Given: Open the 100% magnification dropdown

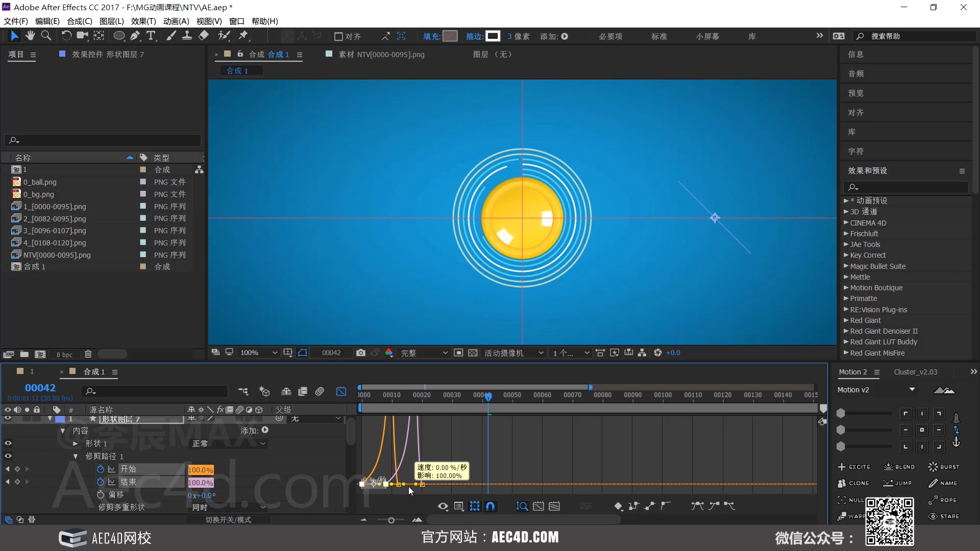Looking at the screenshot, I should pos(258,353).
